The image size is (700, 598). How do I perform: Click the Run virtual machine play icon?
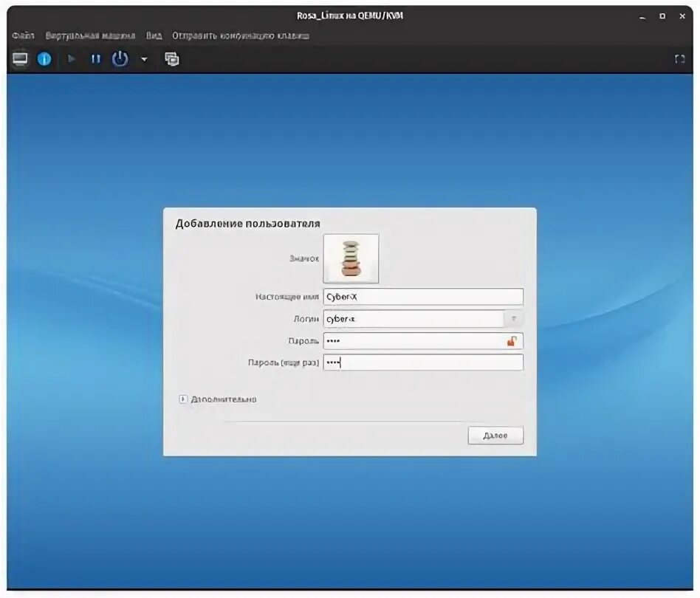pyautogui.click(x=71, y=59)
